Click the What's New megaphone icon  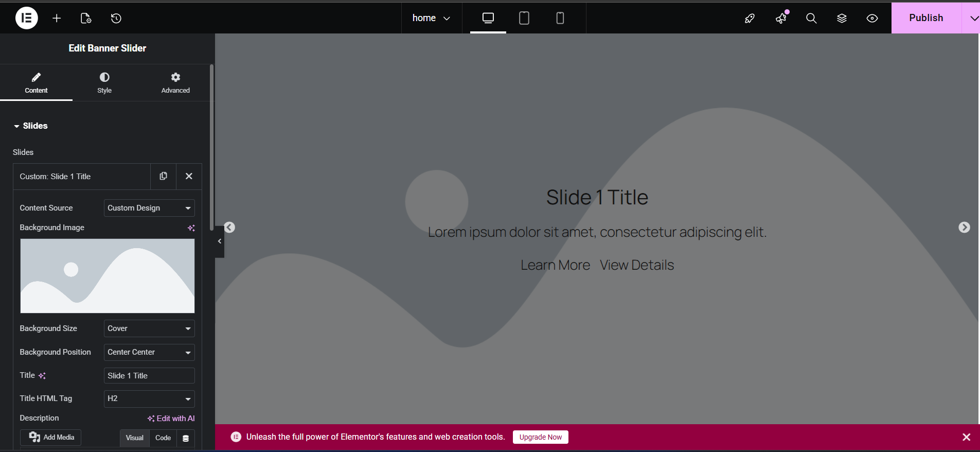(x=781, y=18)
